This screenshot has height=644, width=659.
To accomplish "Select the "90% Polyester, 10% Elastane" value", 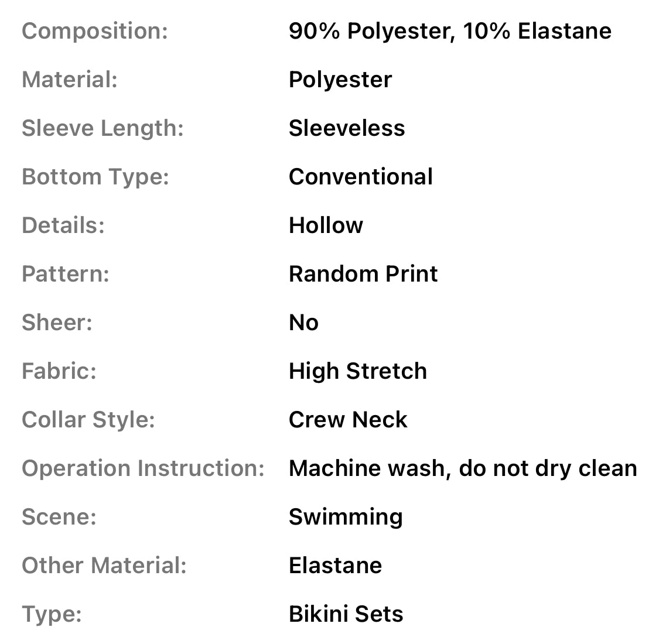I will point(450,31).
